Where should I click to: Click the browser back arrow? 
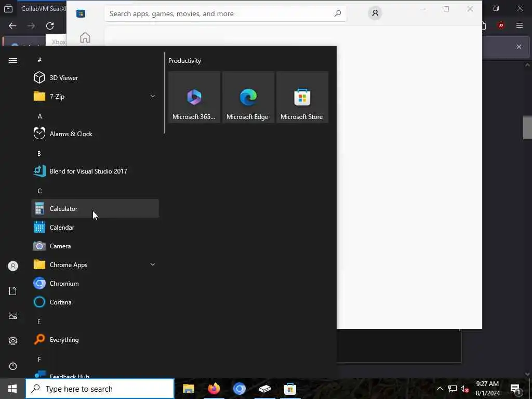click(x=12, y=26)
